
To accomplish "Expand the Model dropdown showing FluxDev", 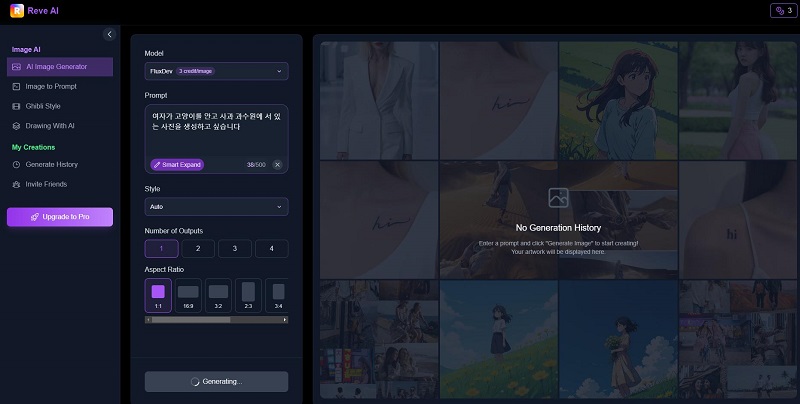I will (216, 71).
